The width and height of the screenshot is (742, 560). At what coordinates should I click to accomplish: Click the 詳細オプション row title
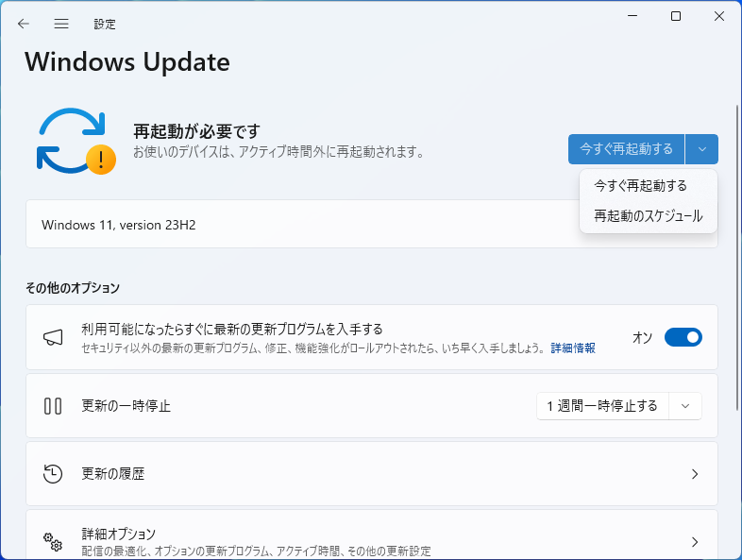[x=118, y=534]
